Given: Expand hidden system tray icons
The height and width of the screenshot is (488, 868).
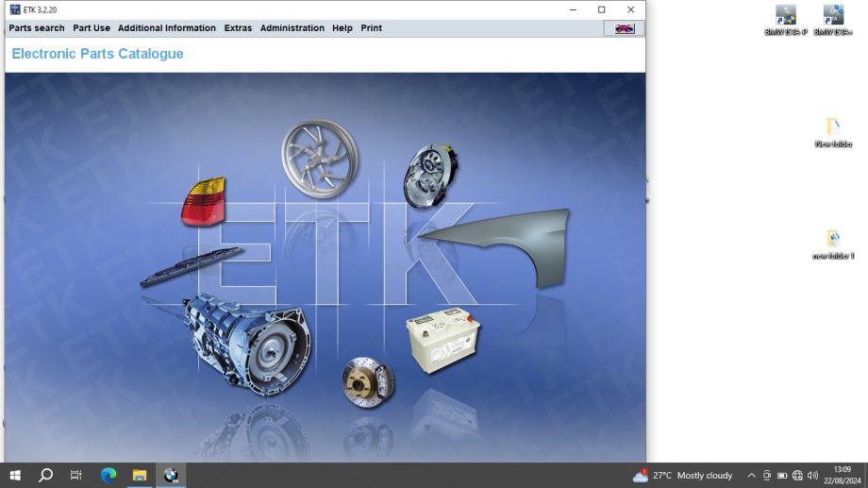Looking at the screenshot, I should click(x=751, y=476).
